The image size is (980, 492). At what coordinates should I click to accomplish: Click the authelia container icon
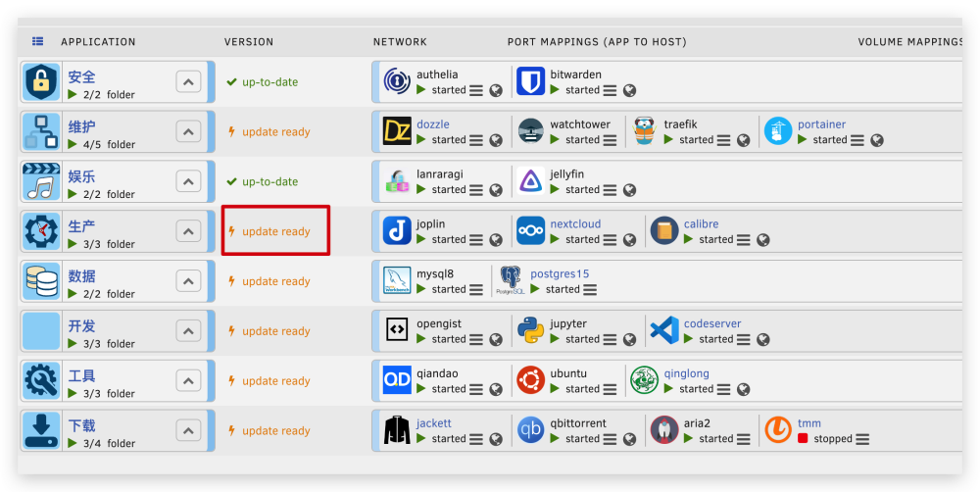coord(397,81)
